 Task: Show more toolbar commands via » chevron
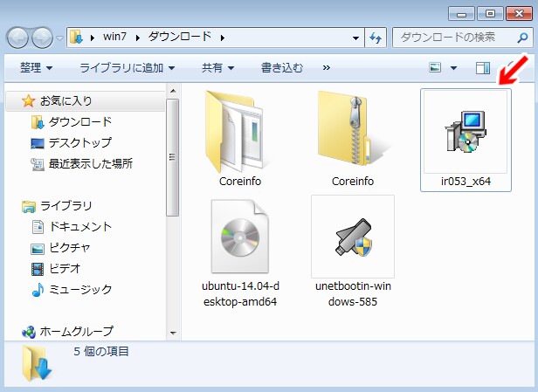(x=327, y=67)
